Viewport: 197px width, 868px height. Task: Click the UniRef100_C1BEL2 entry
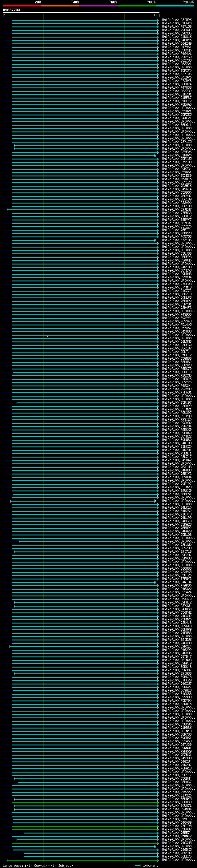click(x=177, y=101)
